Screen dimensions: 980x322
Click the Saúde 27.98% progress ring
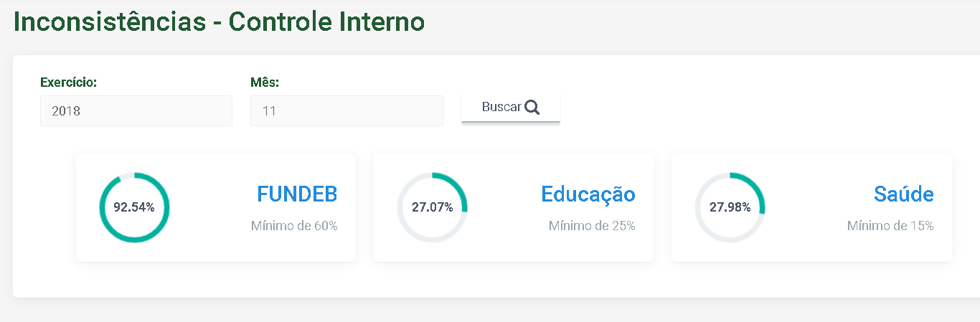click(730, 207)
